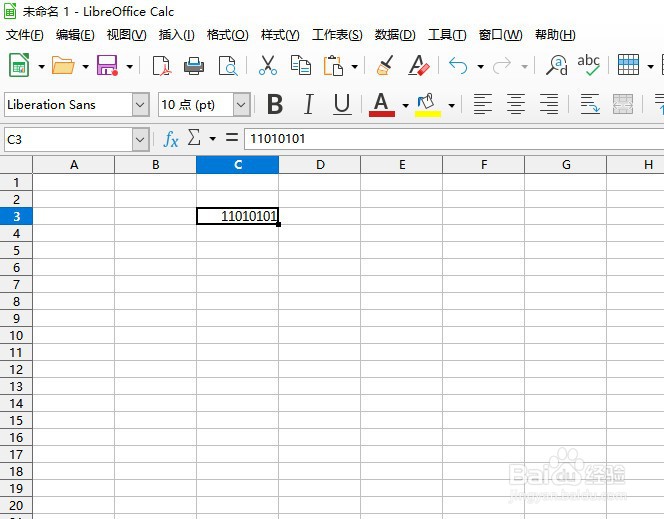Open Find & Replace

(x=557, y=65)
